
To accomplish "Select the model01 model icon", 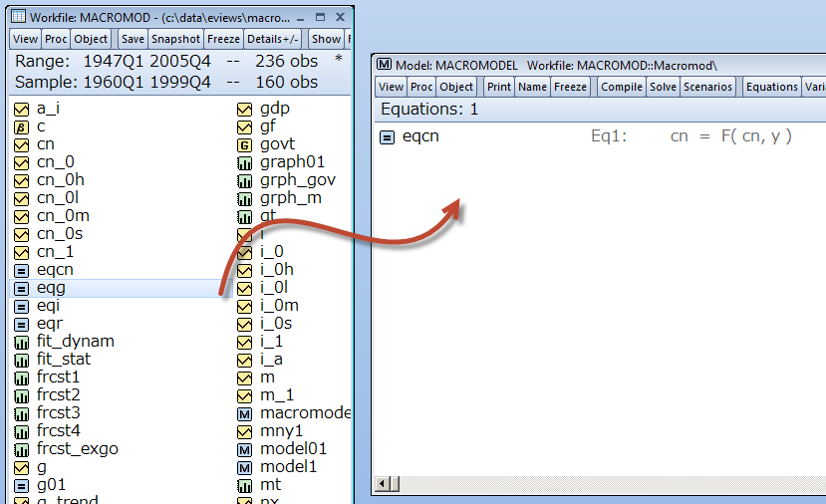I will [x=244, y=449].
